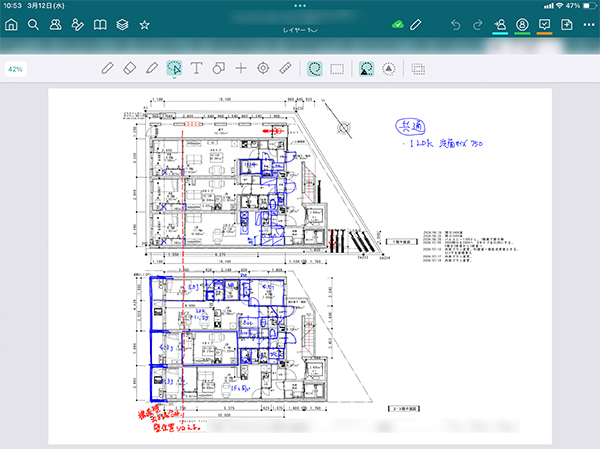Select the eraser tool
The height and width of the screenshot is (449, 600).
pyautogui.click(x=130, y=68)
